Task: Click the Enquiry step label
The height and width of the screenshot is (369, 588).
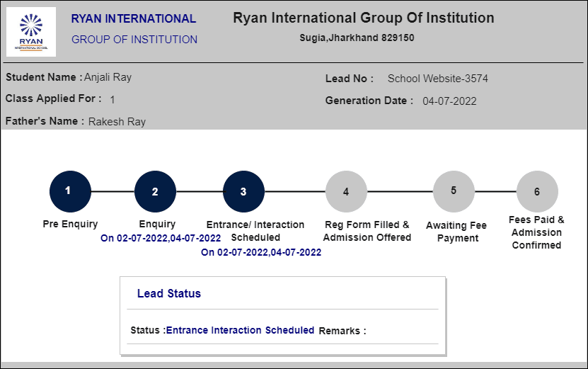Action: 157,224
